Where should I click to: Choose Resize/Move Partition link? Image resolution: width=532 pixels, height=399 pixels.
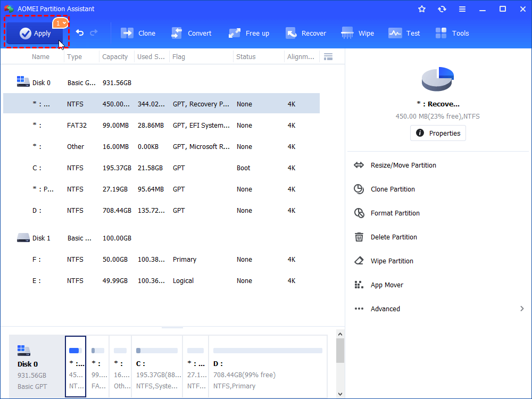pyautogui.click(x=403, y=165)
